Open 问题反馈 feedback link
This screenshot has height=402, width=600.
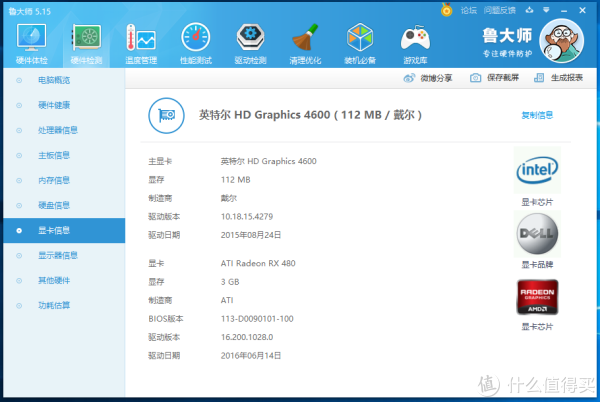click(499, 11)
